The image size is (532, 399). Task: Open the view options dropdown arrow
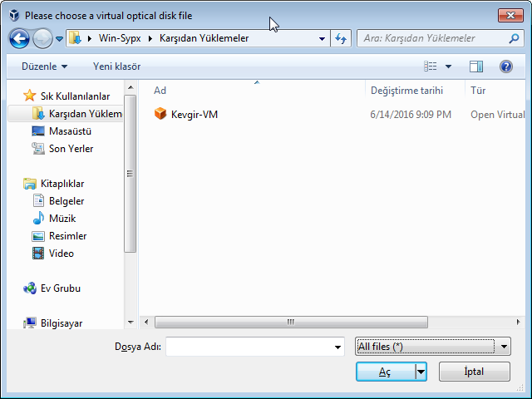(449, 66)
